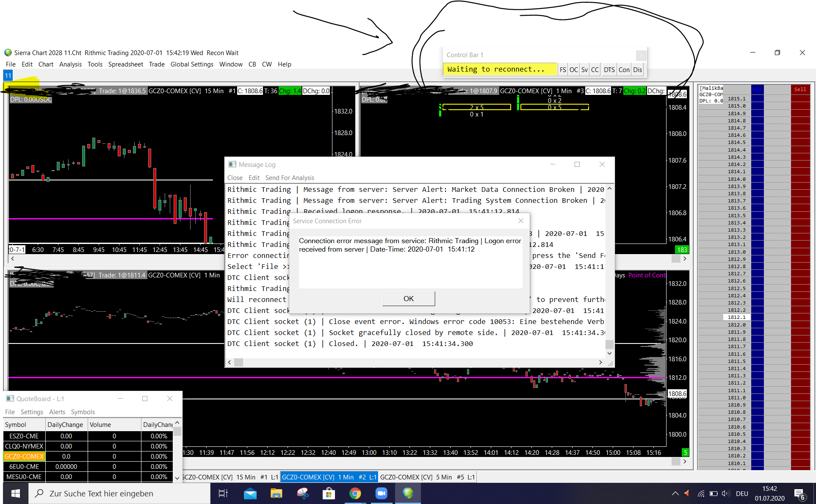Image resolution: width=816 pixels, height=504 pixels.
Task: Switch to GCZ0-COMEX 5 Min chart tab
Action: point(427,477)
